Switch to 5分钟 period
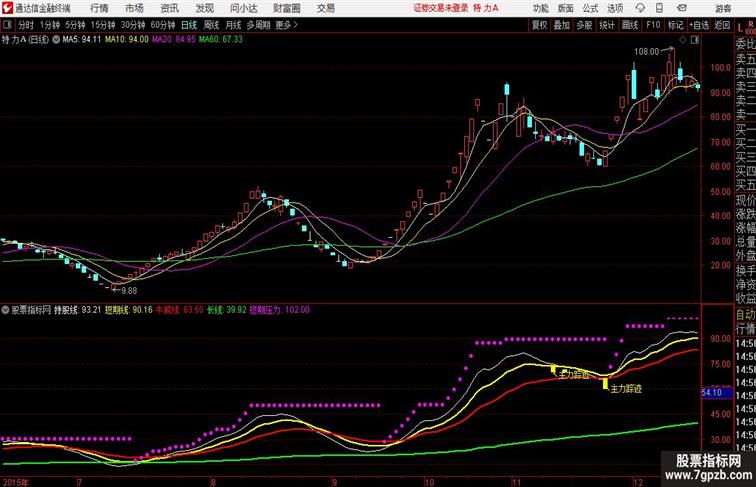The image size is (756, 487). point(75,25)
